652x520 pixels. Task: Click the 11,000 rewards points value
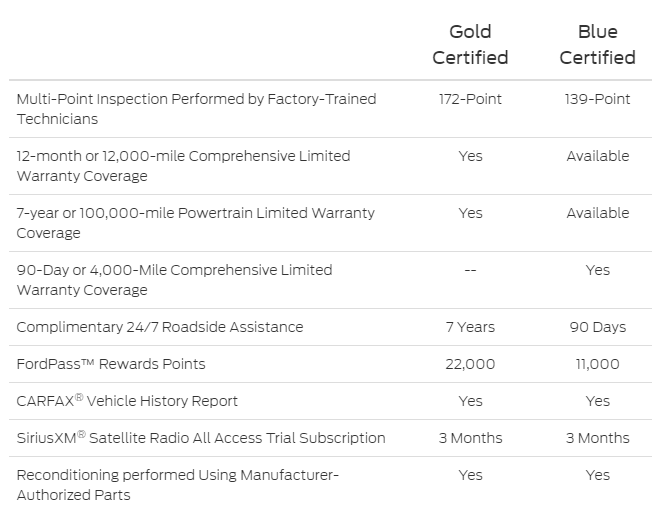click(x=598, y=364)
